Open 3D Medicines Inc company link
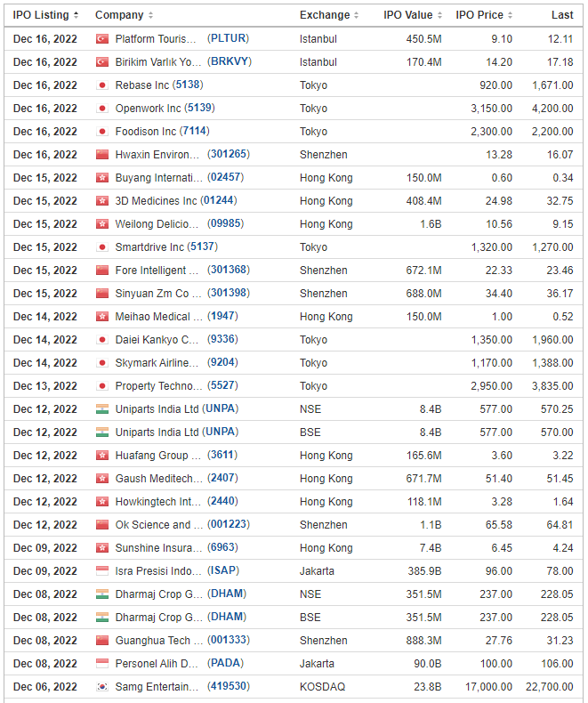Image resolution: width=588 pixels, height=703 pixels. [156, 201]
